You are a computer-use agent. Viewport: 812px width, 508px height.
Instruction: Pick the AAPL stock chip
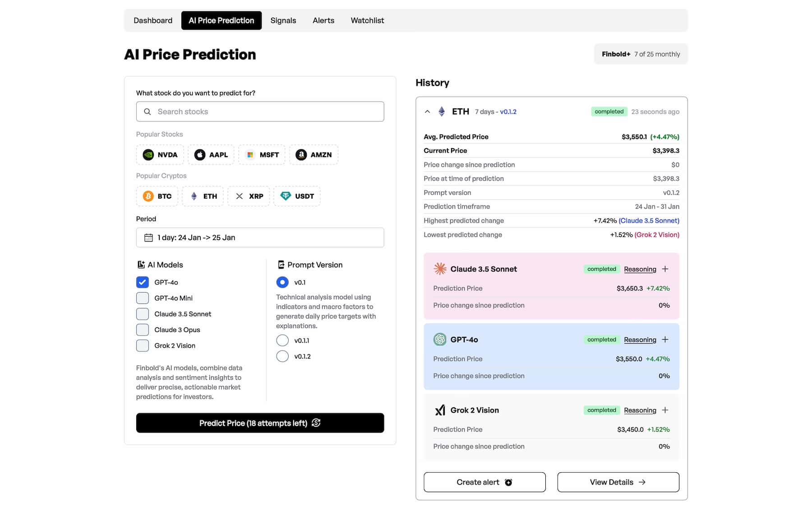click(211, 154)
